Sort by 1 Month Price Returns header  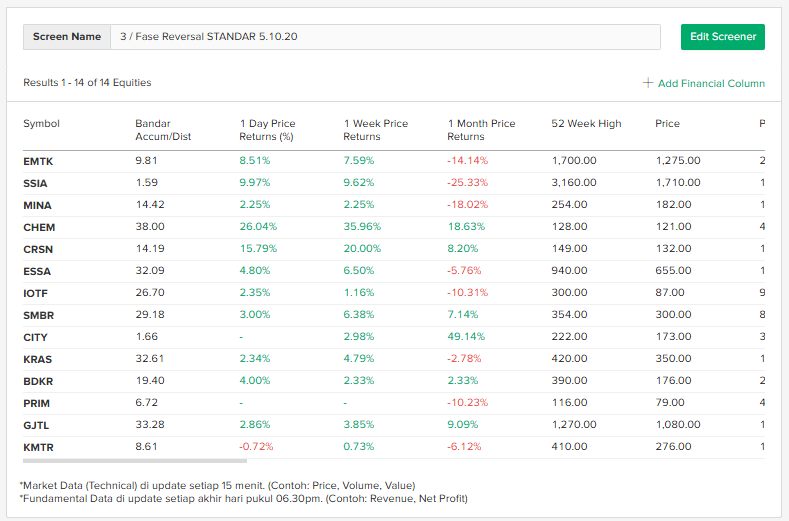click(x=481, y=130)
